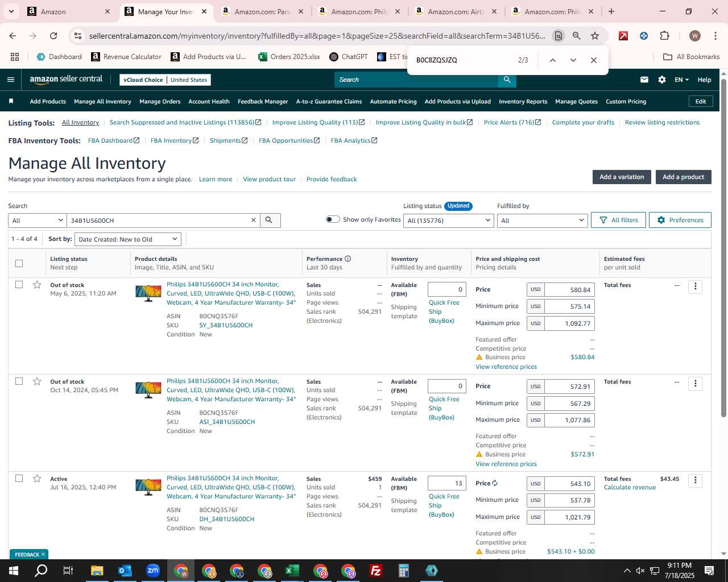Reload the page in Chrome
728x582 pixels.
[x=53, y=36]
